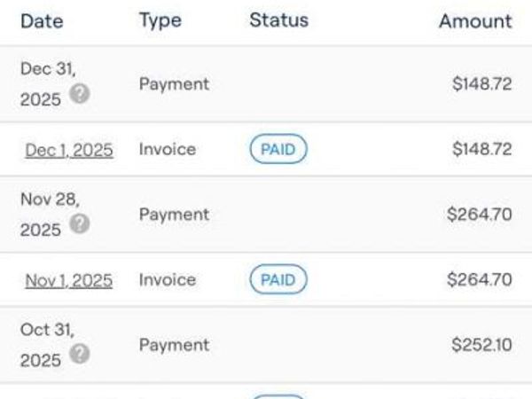Open the Dec 1, 2025 invoice link
The height and width of the screenshot is (399, 532).
(x=69, y=150)
